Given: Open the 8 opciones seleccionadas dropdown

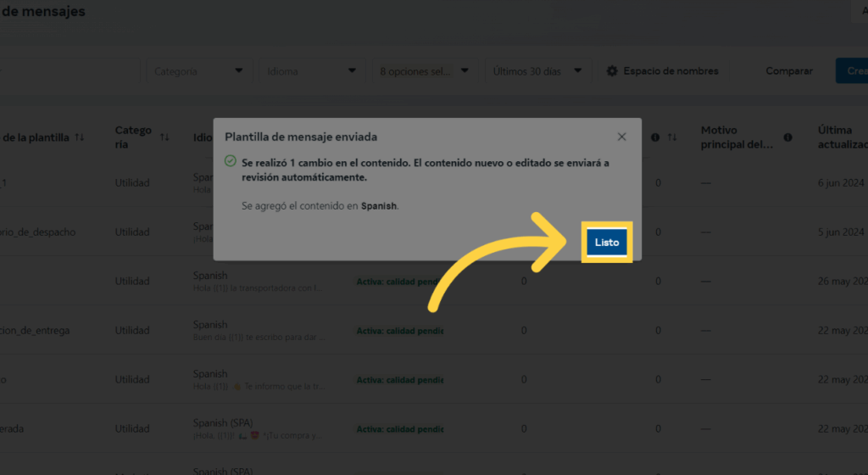Looking at the screenshot, I should (x=424, y=71).
